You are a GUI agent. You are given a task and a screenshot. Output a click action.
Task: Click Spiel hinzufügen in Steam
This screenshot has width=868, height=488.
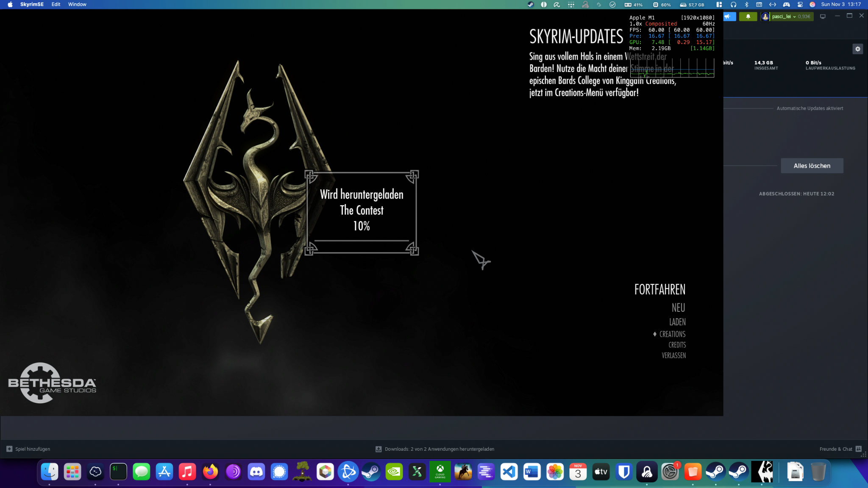coord(28,449)
